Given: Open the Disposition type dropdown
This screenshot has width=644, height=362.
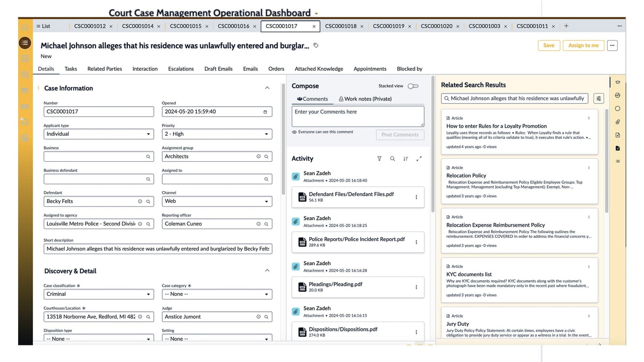Looking at the screenshot, I should click(x=99, y=338).
